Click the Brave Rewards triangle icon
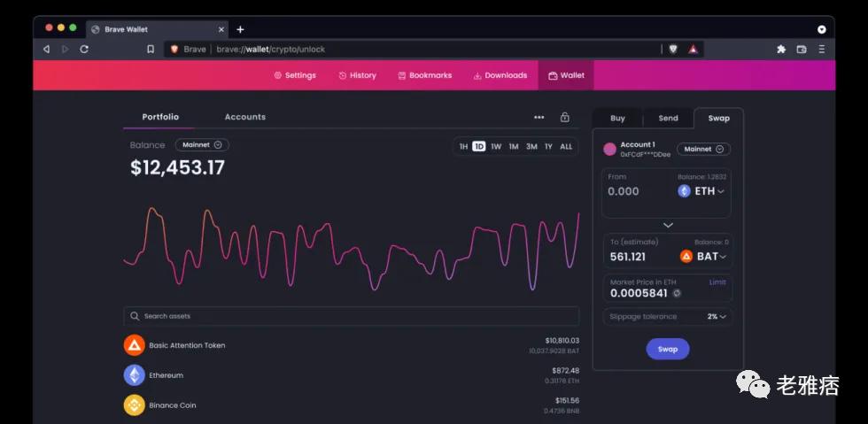 pyautogui.click(x=693, y=50)
